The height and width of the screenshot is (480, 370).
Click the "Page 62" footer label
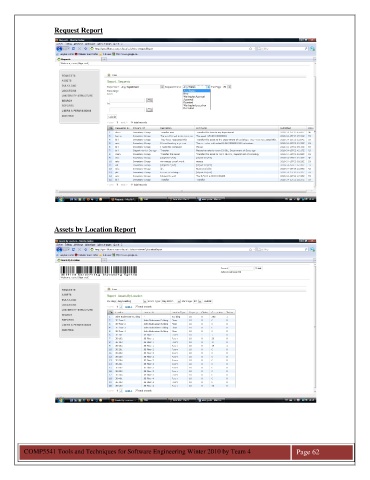(308, 452)
